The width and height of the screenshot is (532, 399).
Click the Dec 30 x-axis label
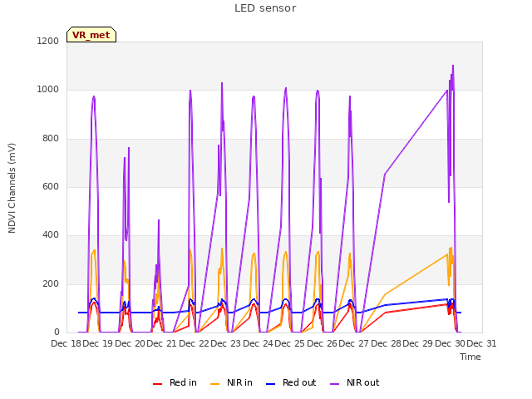450,343
